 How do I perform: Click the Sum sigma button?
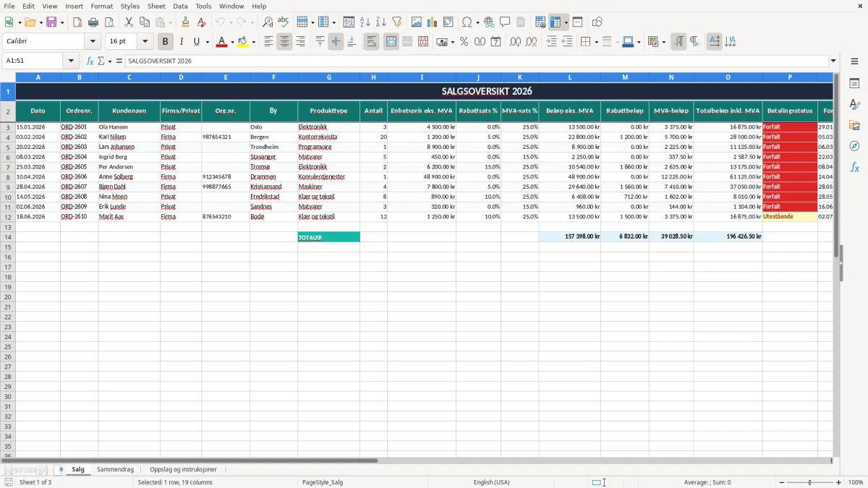pos(101,61)
